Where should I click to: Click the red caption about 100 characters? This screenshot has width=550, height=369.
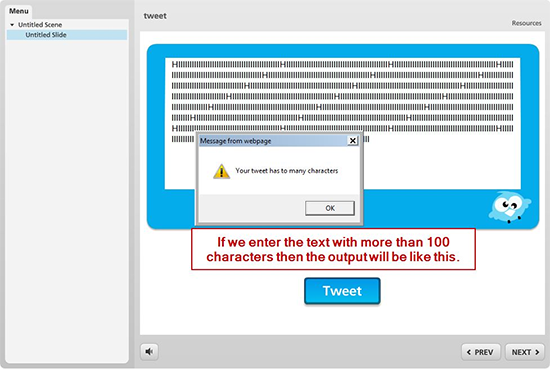[x=333, y=249]
